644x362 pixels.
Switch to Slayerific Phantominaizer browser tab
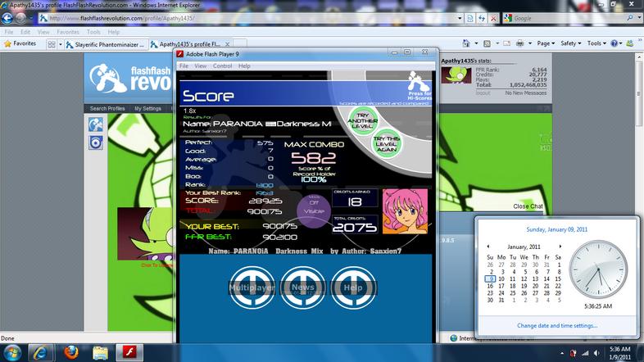coord(106,44)
